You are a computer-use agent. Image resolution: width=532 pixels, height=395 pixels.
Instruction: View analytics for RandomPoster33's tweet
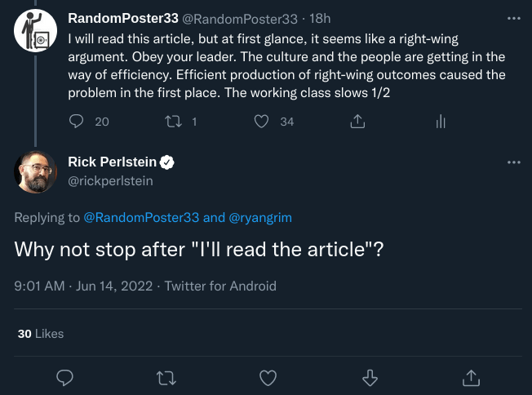click(x=441, y=122)
